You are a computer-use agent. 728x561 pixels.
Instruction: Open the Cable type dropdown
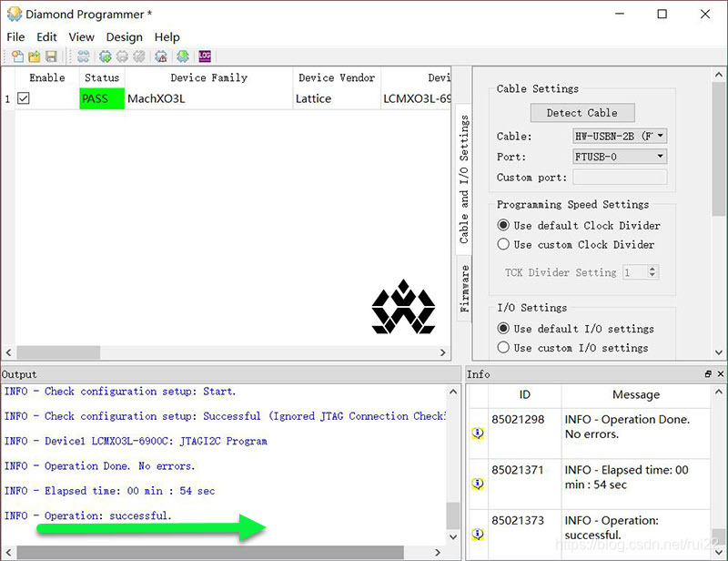tap(620, 136)
